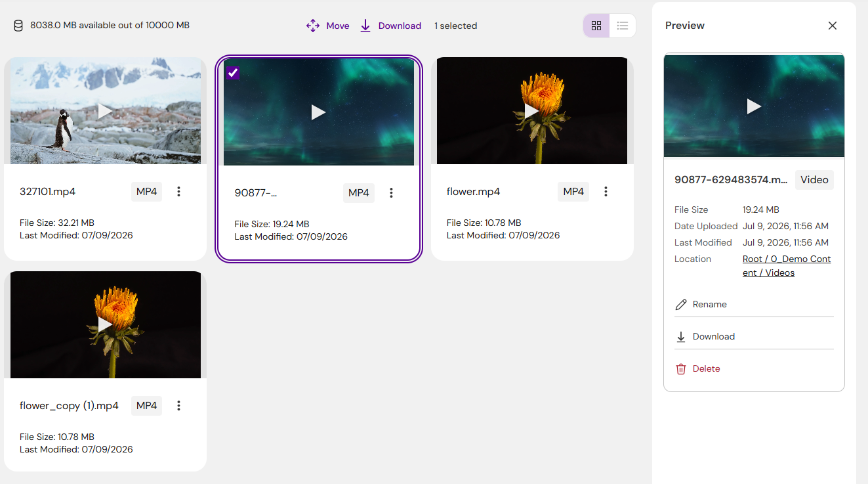Open options menu for flower.mp4
The height and width of the screenshot is (484, 868).
606,192
